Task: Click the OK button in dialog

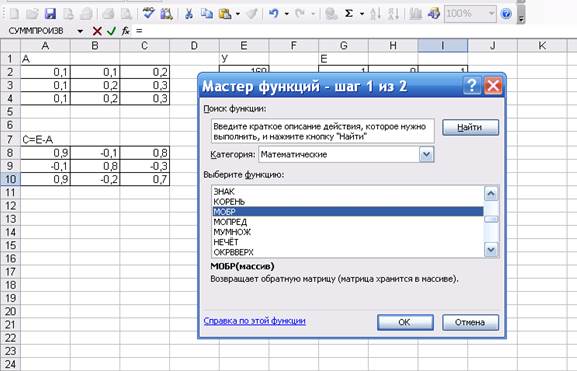Action: [x=405, y=322]
